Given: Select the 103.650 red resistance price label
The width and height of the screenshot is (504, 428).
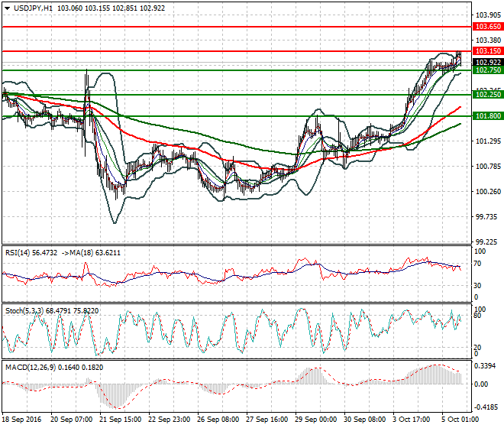Looking at the screenshot, I should 488,27.
